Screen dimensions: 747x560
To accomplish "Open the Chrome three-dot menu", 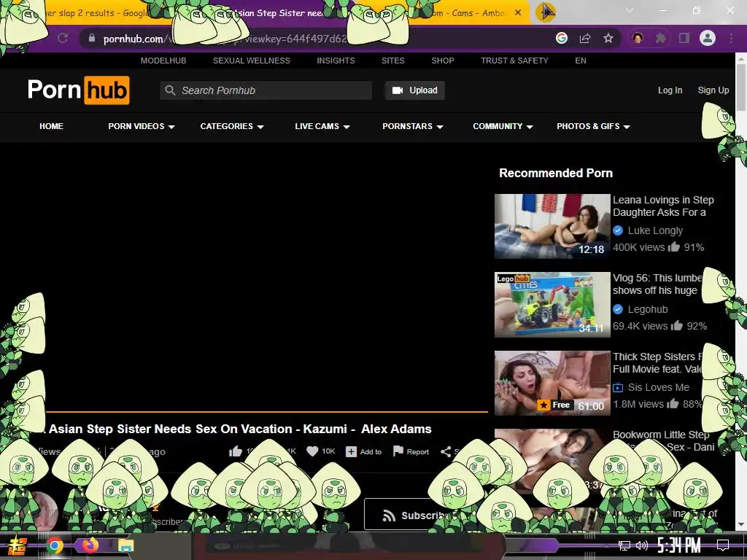I will click(x=731, y=38).
